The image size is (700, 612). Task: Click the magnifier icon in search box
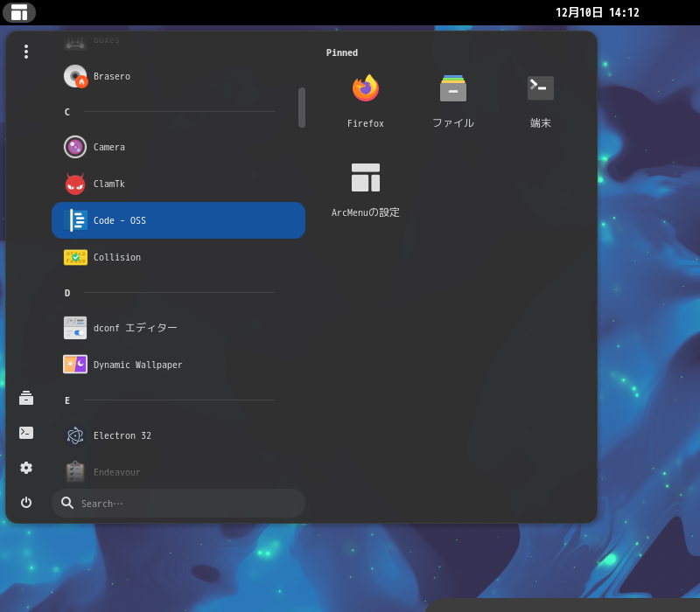click(67, 504)
